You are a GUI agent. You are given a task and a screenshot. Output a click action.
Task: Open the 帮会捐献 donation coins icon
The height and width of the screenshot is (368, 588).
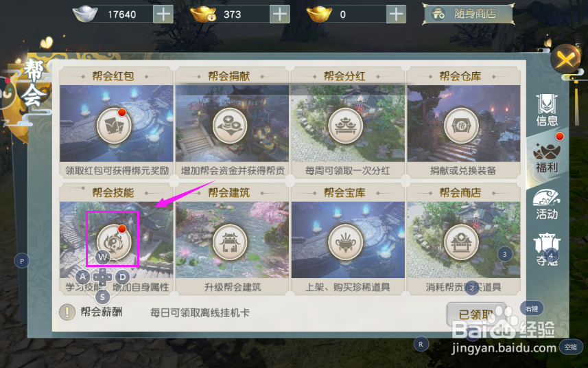(x=230, y=126)
